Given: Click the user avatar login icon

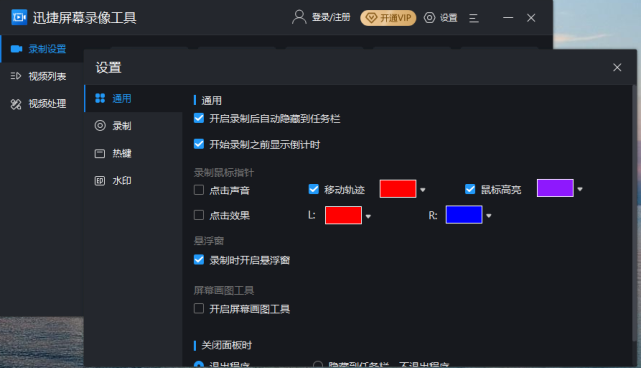Looking at the screenshot, I should [299, 17].
